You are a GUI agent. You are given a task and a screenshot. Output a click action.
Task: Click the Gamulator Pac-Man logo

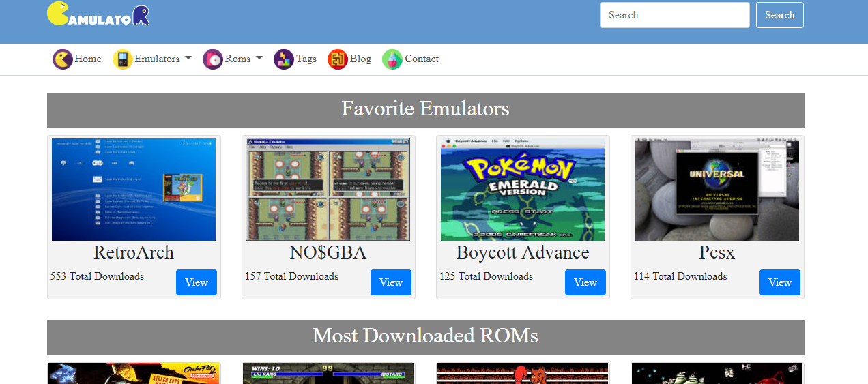coord(98,15)
